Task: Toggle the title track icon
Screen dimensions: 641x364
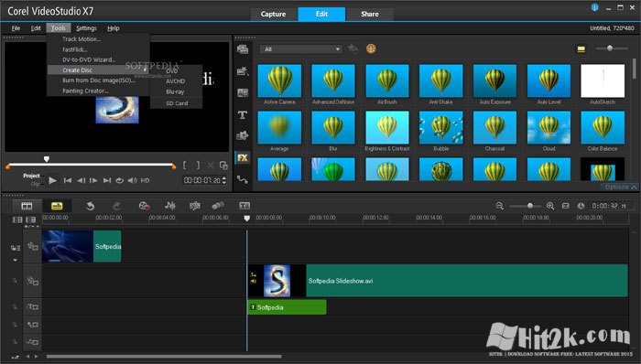Action: pos(32,307)
